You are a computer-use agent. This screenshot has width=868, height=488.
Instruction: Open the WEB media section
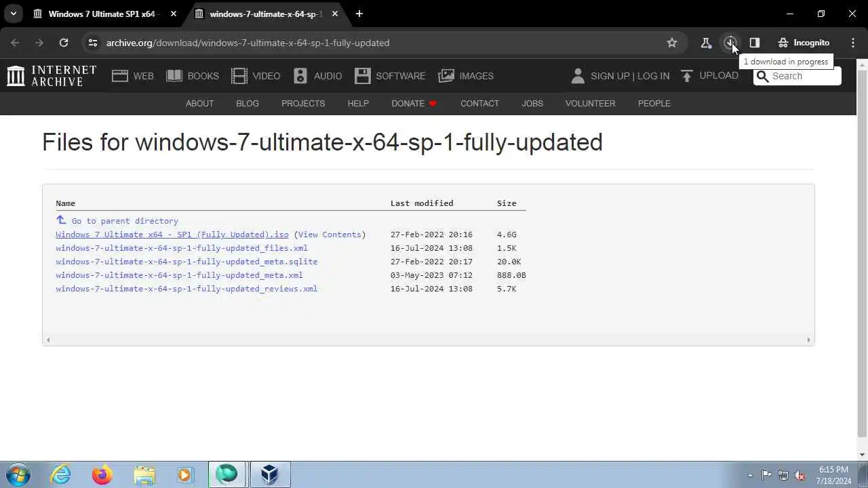coord(133,76)
